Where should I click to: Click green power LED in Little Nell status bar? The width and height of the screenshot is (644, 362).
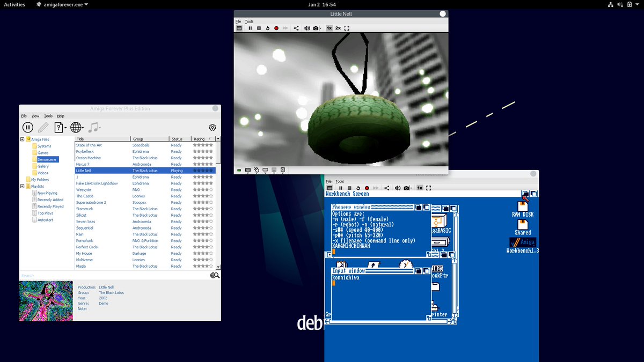[x=239, y=170]
